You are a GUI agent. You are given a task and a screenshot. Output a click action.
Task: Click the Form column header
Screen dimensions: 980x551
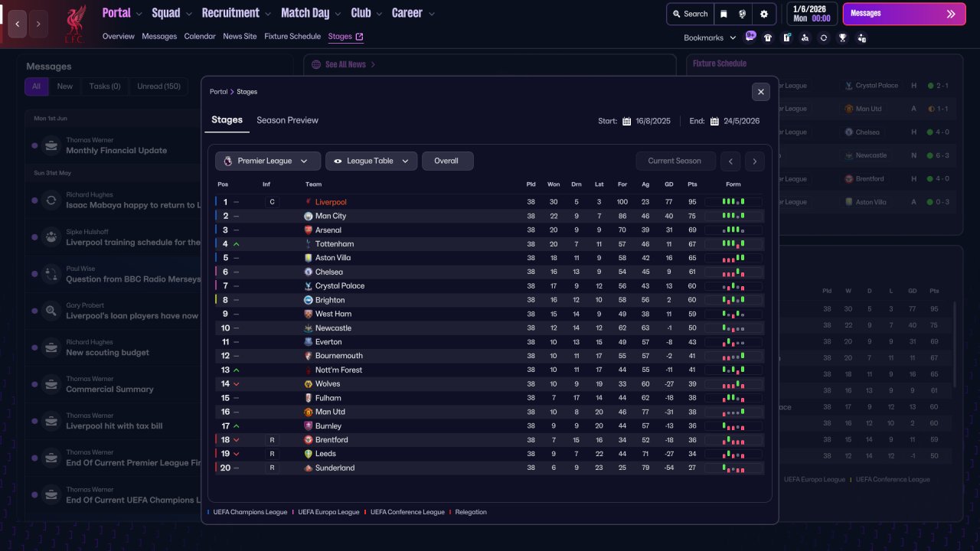733,184
